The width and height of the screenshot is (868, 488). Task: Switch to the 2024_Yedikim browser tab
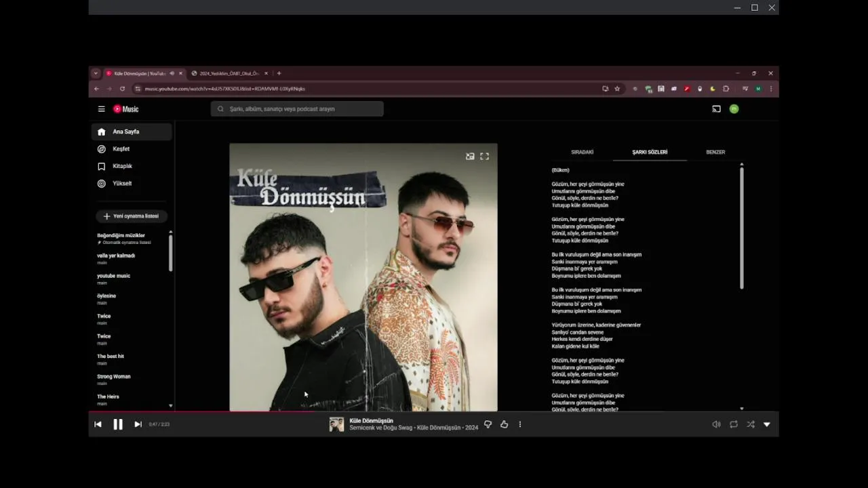[229, 73]
